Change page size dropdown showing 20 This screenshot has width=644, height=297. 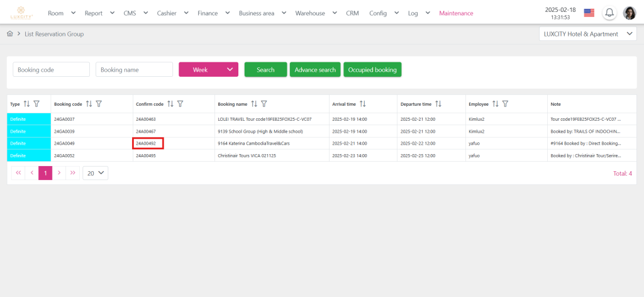pyautogui.click(x=95, y=172)
